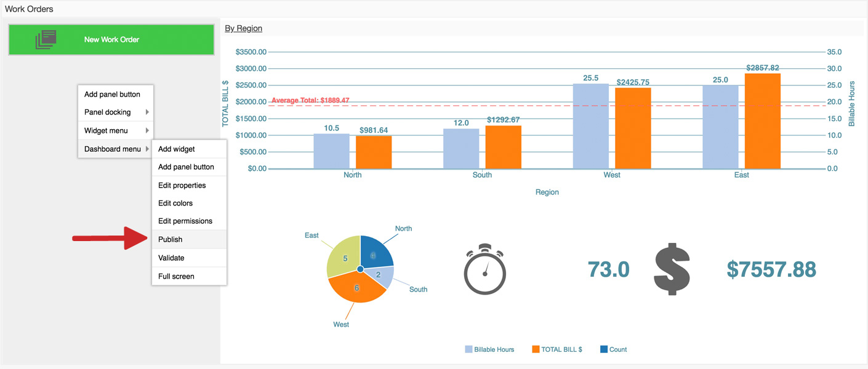Image resolution: width=868 pixels, height=369 pixels.
Task: Expand the Dashboard menu submenu arrow
Action: pos(147,149)
